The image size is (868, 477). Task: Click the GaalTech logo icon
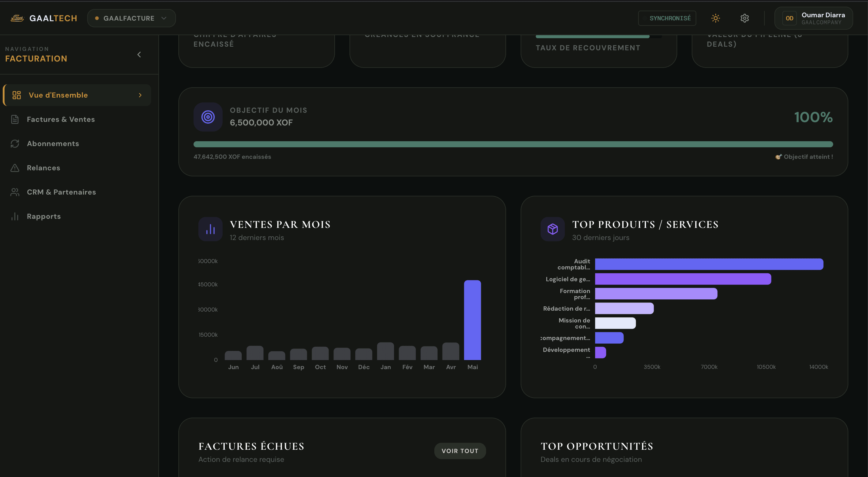point(17,18)
